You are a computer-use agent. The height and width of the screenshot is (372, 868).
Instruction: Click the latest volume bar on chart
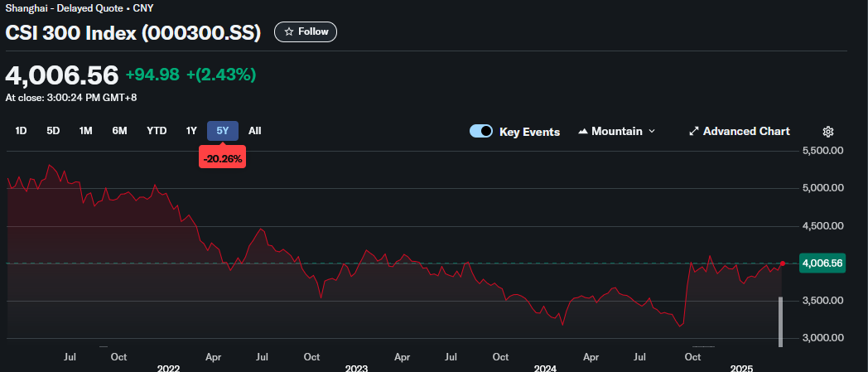(x=780, y=322)
